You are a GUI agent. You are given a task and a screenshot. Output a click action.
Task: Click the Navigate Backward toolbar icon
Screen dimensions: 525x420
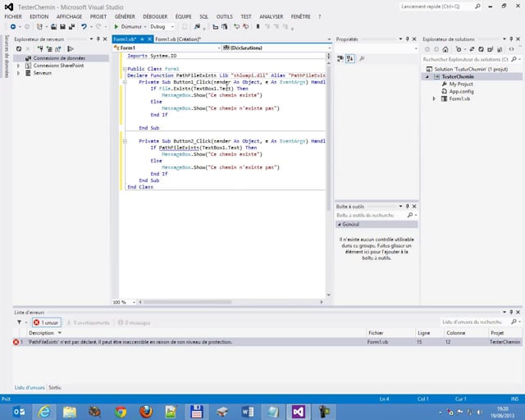13,26
